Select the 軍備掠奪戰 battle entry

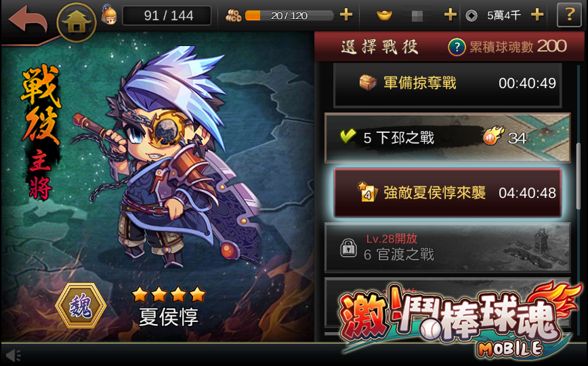point(447,84)
